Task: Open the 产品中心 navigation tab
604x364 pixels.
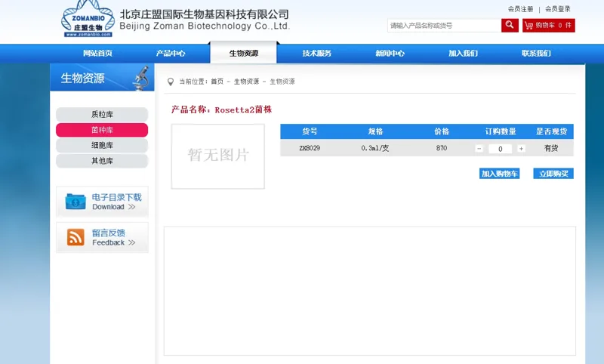Action: click(171, 53)
